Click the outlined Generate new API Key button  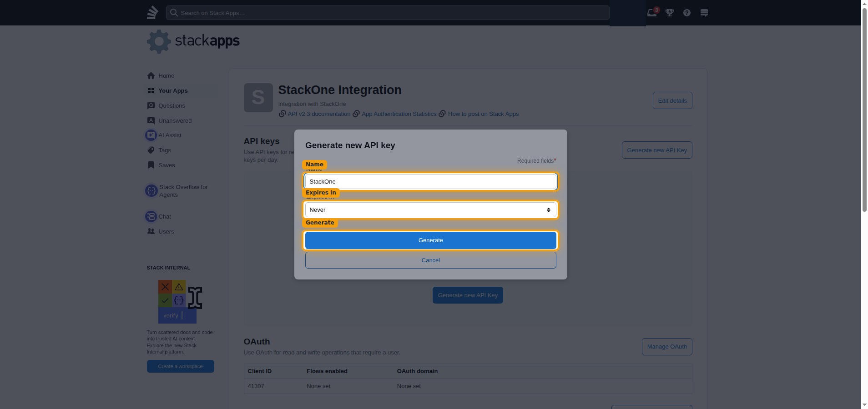tap(657, 150)
